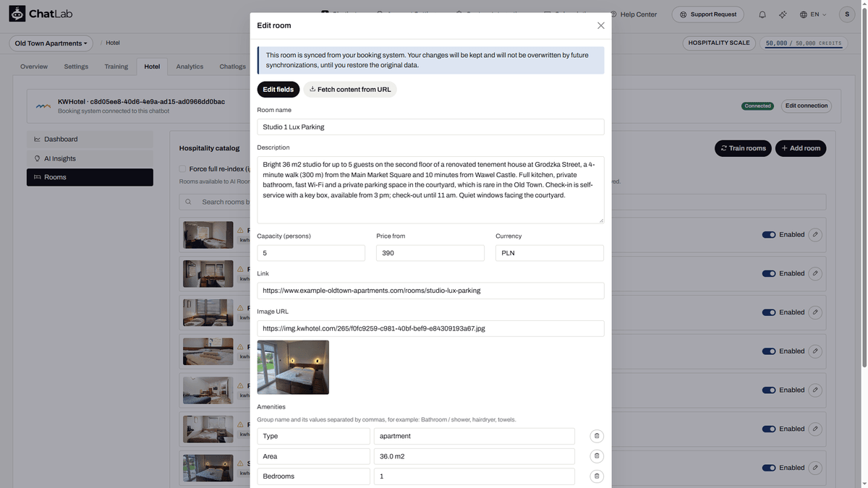
Task: Open the notifications bell
Action: [762, 14]
